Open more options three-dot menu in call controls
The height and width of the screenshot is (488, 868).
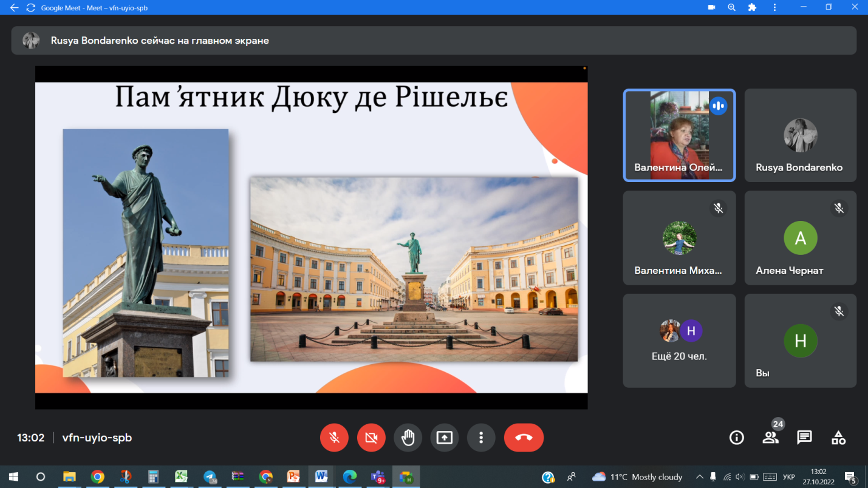(x=481, y=438)
